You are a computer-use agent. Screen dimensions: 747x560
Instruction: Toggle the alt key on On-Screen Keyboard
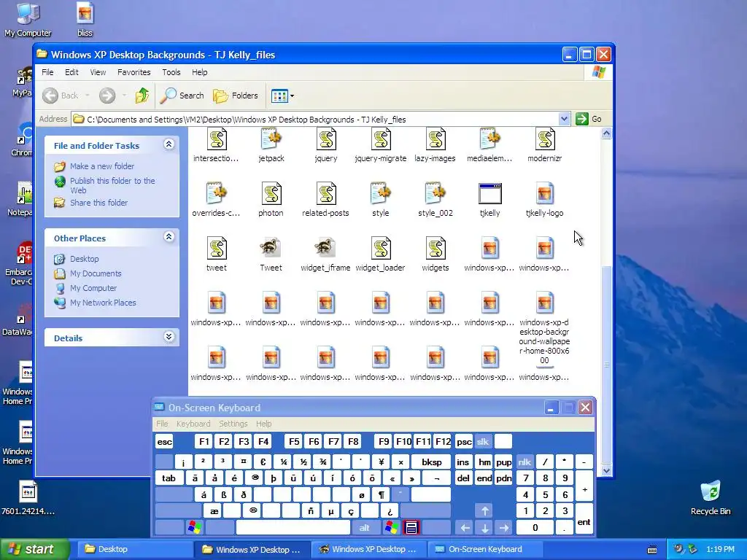[365, 528]
